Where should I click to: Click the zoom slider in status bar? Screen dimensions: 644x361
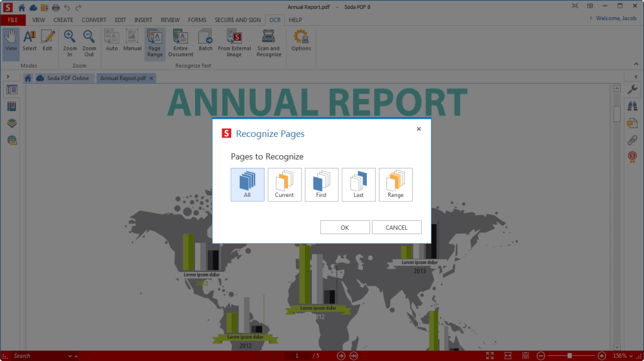pos(569,356)
